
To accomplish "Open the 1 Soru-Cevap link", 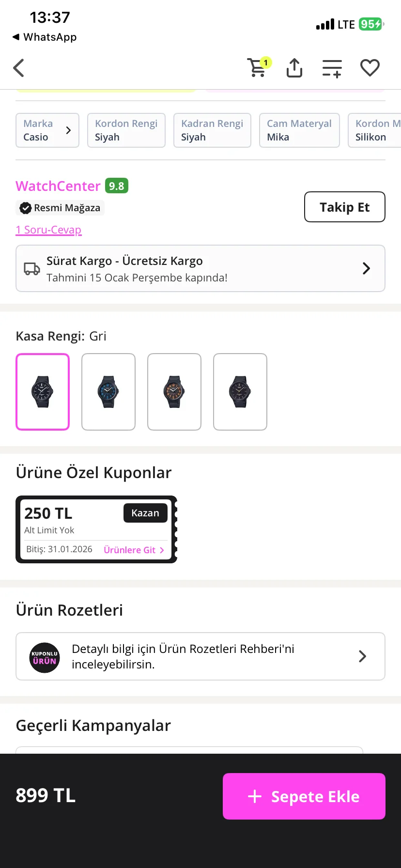I will 48,230.
